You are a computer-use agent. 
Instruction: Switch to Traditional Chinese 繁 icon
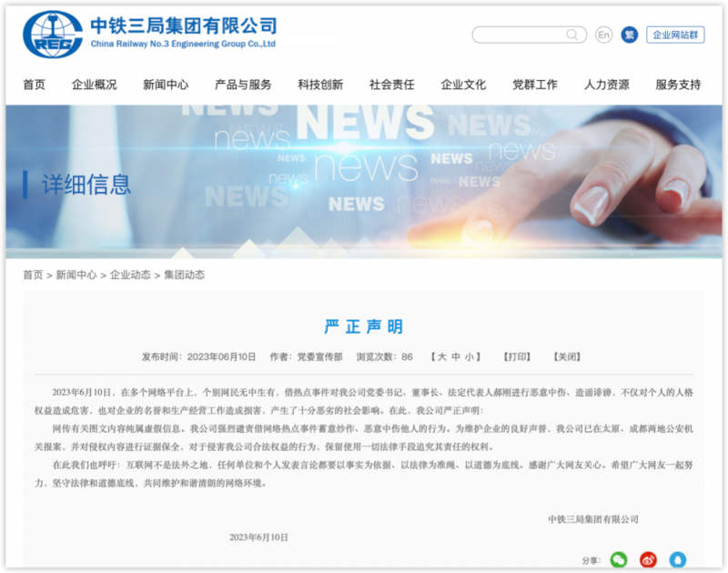pos(630,35)
